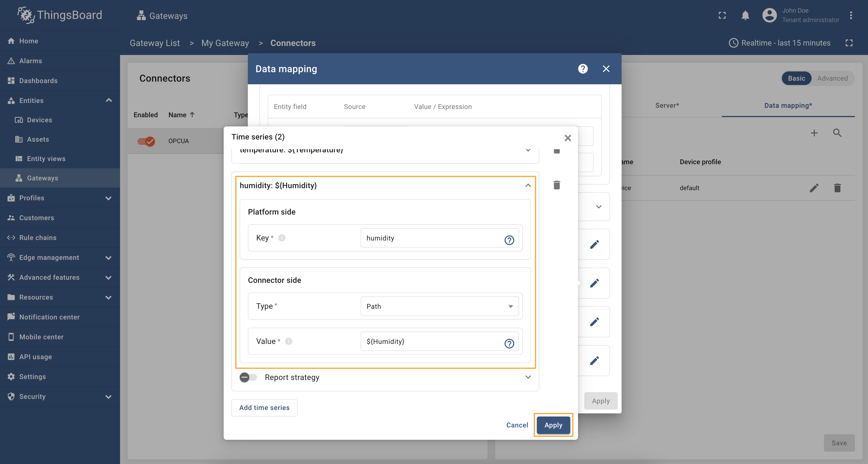Screen dimensions: 868x464
Task: Click the humidity key input field
Action: 431,238
